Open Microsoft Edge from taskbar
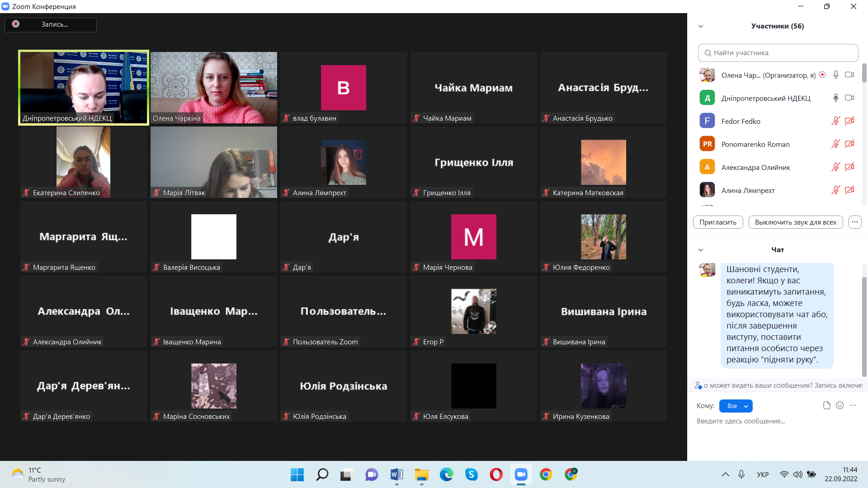 (x=447, y=474)
